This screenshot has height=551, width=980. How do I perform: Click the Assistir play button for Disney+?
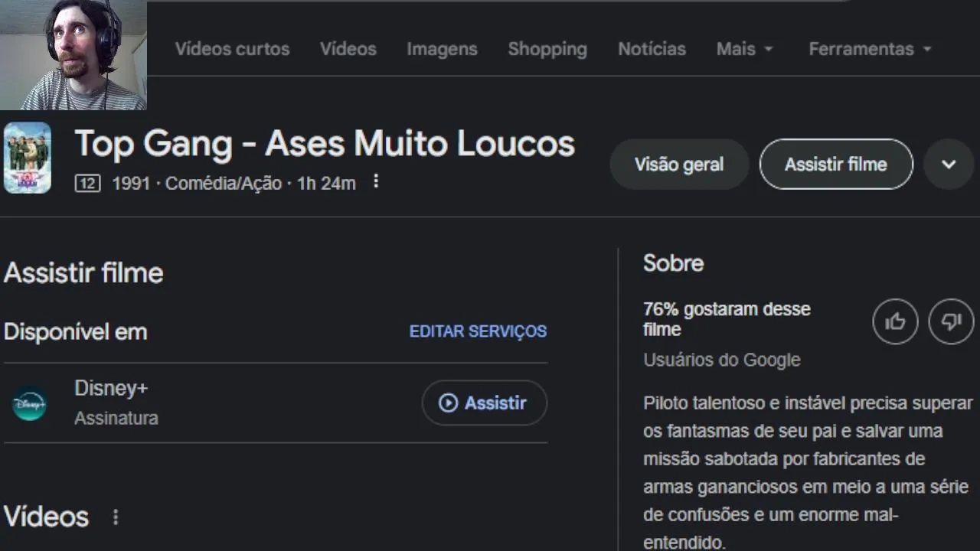484,403
